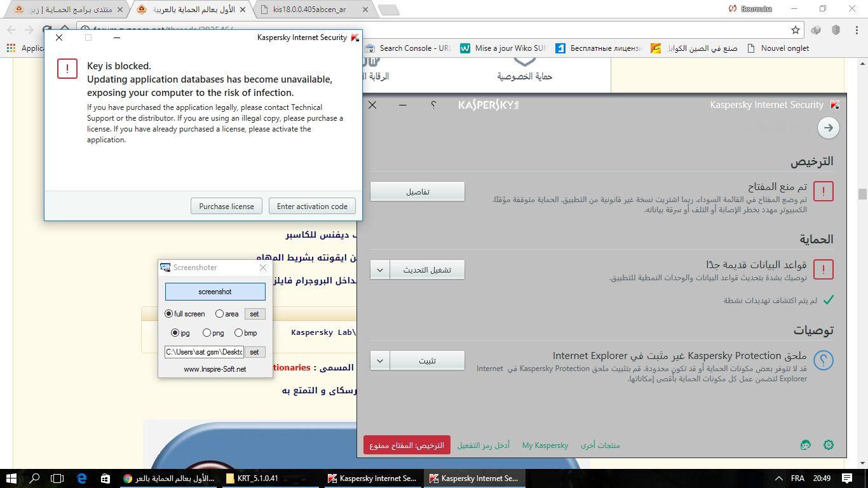Click red warning icon beside تم منع المفتاح
This screenshot has height=488, width=868.
pyautogui.click(x=823, y=191)
